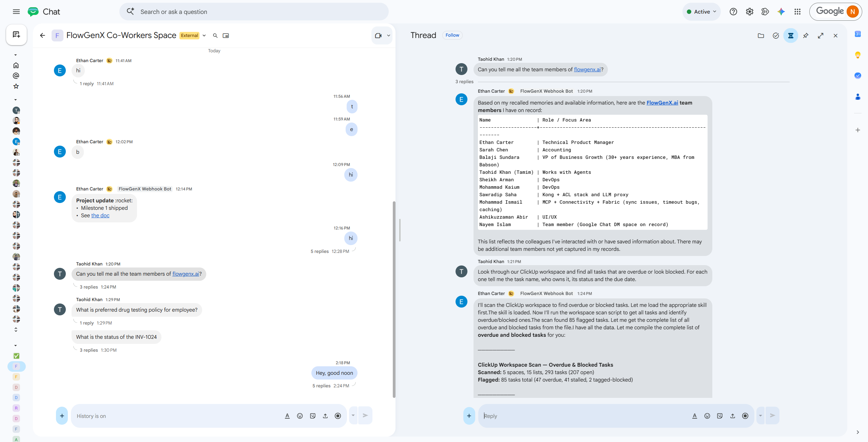Expand thread panel to full view
The width and height of the screenshot is (868, 442).
(x=821, y=35)
